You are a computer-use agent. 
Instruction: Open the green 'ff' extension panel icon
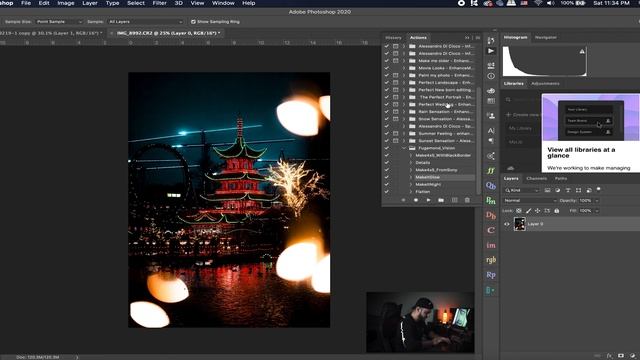tap(491, 171)
